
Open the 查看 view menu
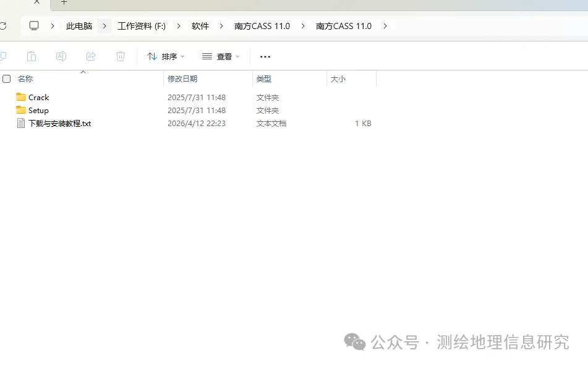tap(221, 57)
